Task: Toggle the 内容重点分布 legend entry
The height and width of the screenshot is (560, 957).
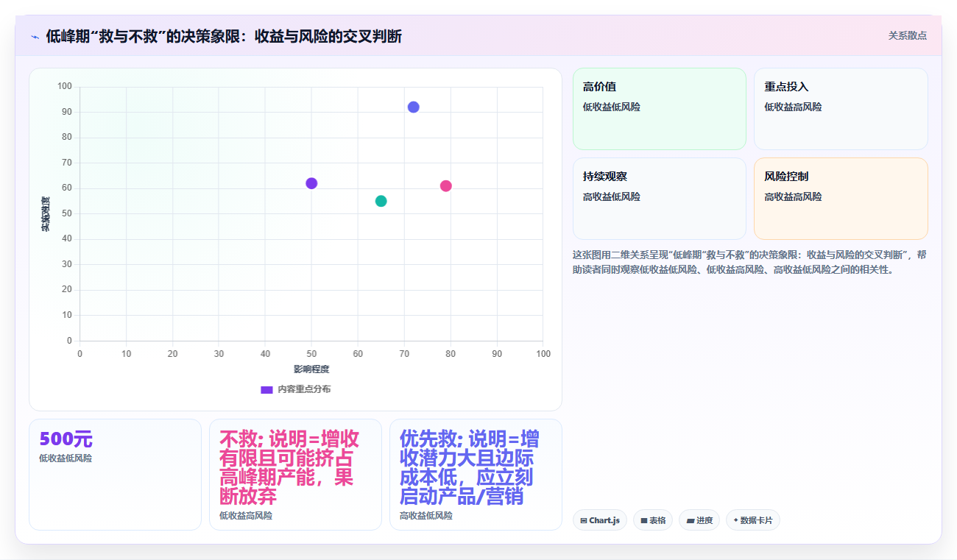Action: pos(295,389)
